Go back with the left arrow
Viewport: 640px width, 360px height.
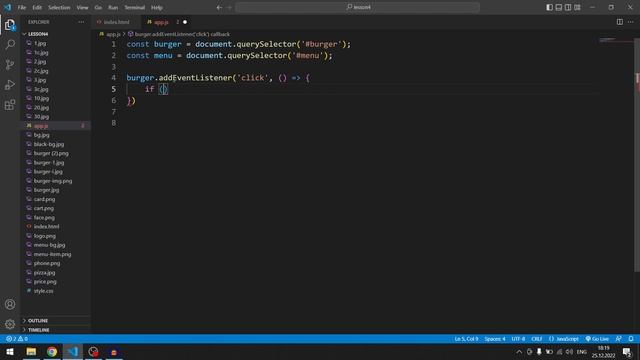[x=219, y=7]
